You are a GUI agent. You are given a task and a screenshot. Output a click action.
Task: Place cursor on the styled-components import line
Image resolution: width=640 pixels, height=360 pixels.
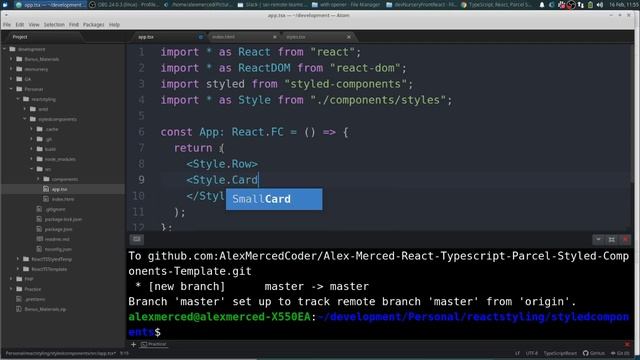click(287, 84)
